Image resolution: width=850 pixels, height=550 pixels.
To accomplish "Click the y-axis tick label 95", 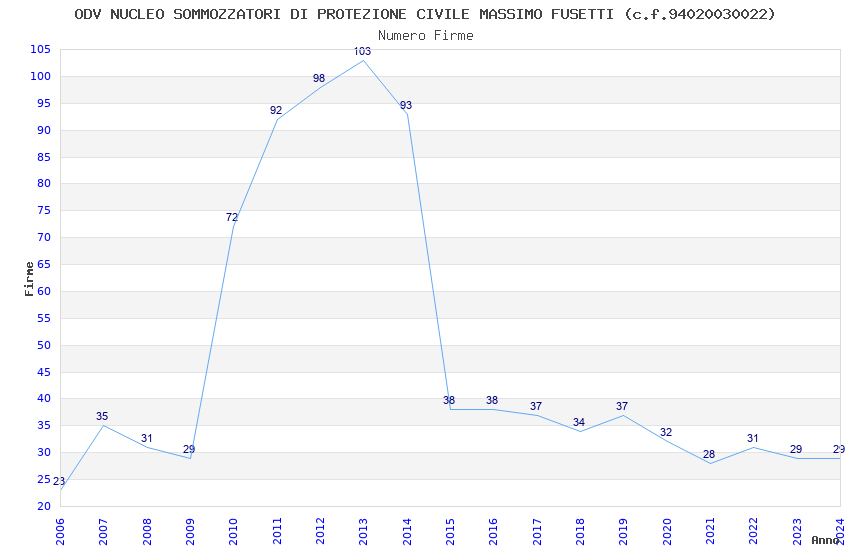I will pyautogui.click(x=43, y=103).
